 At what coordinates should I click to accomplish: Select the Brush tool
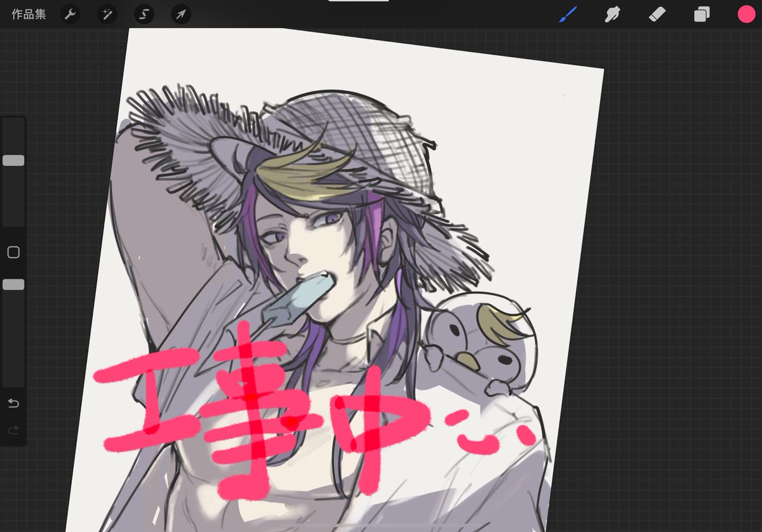tap(568, 15)
